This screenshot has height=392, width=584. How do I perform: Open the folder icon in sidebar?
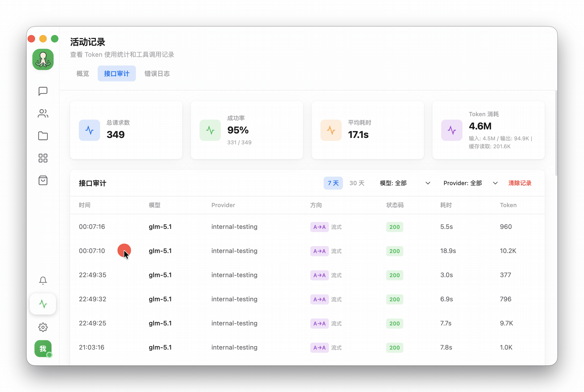click(x=43, y=136)
